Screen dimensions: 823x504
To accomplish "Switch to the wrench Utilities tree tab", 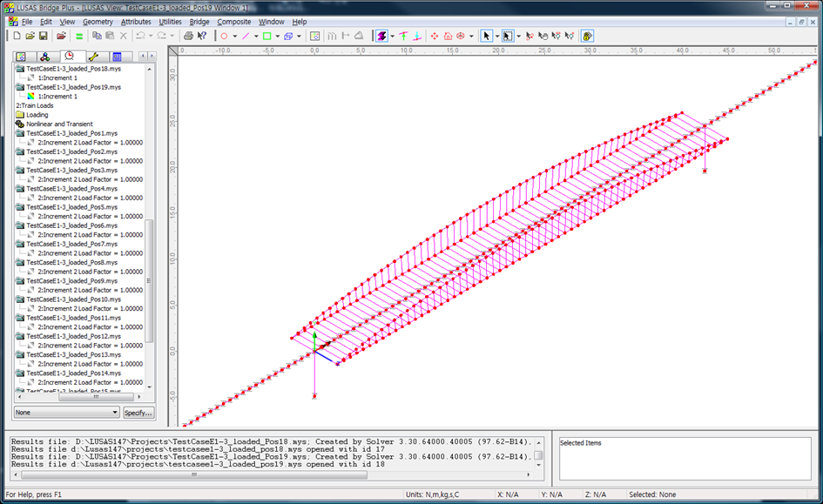I will coord(92,57).
